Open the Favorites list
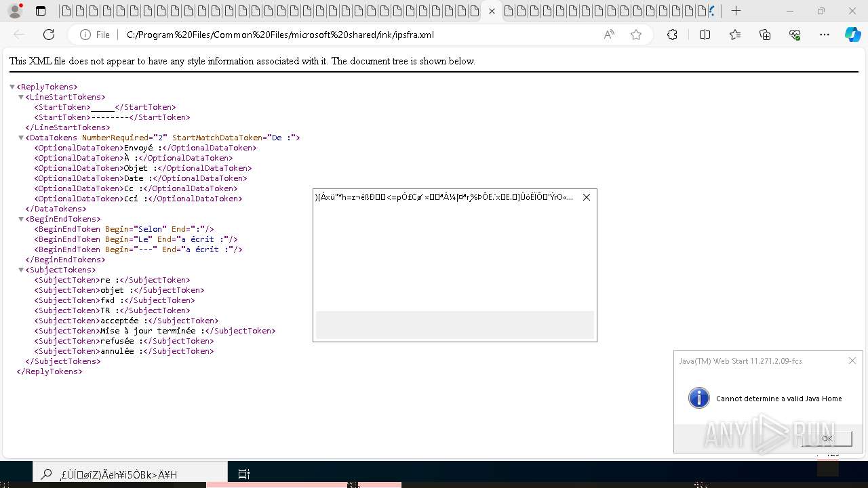 735,35
